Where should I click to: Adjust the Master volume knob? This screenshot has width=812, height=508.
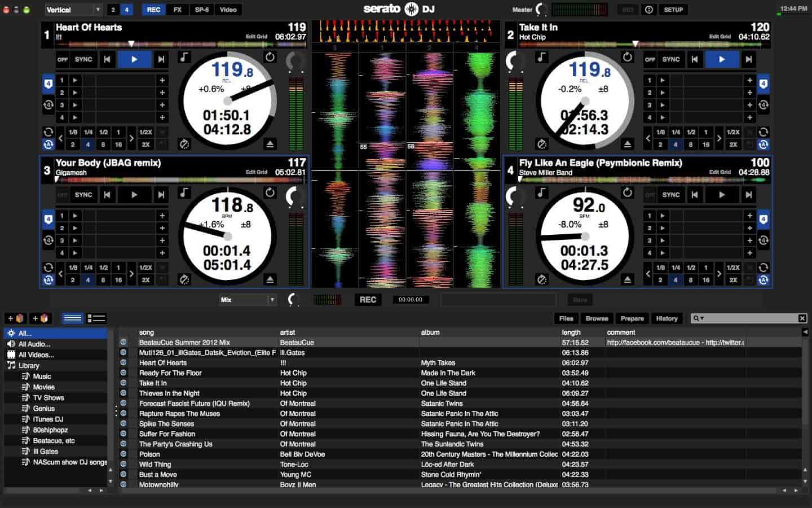tap(540, 9)
